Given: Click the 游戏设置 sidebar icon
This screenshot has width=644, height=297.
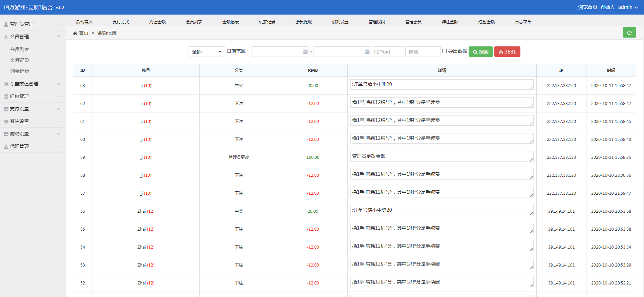Looking at the screenshot, I should 6,134.
